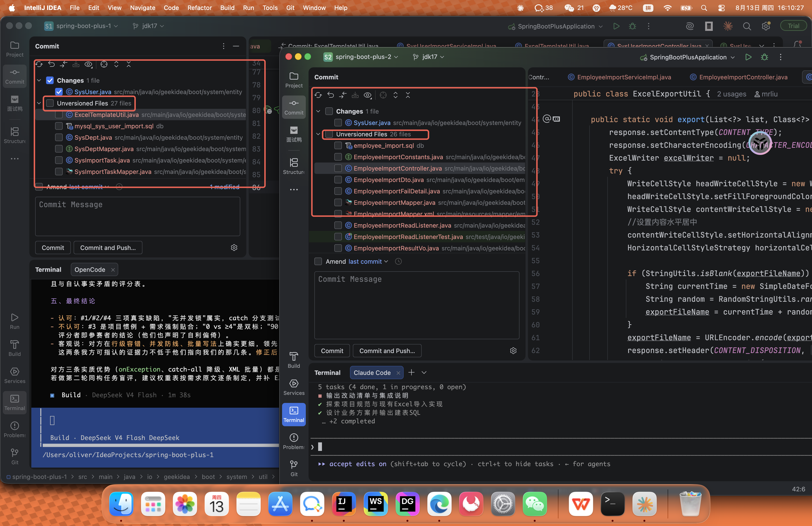The width and height of the screenshot is (812, 526).
Task: Open Navigate menu in menu bar
Action: click(x=143, y=8)
